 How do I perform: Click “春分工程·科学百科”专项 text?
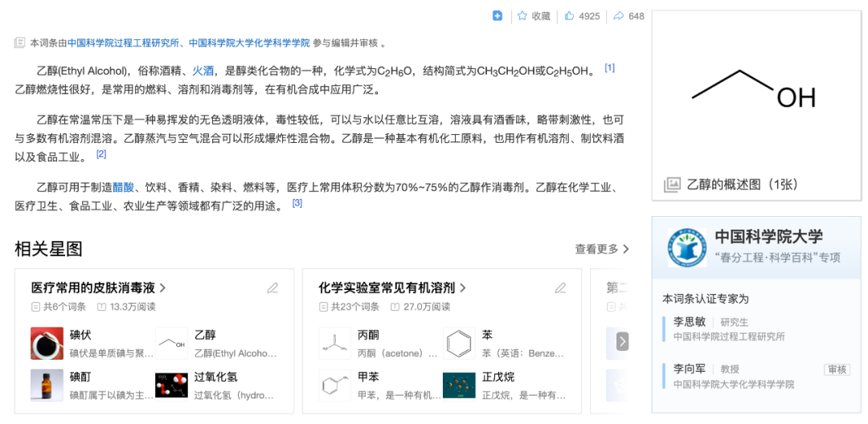778,258
